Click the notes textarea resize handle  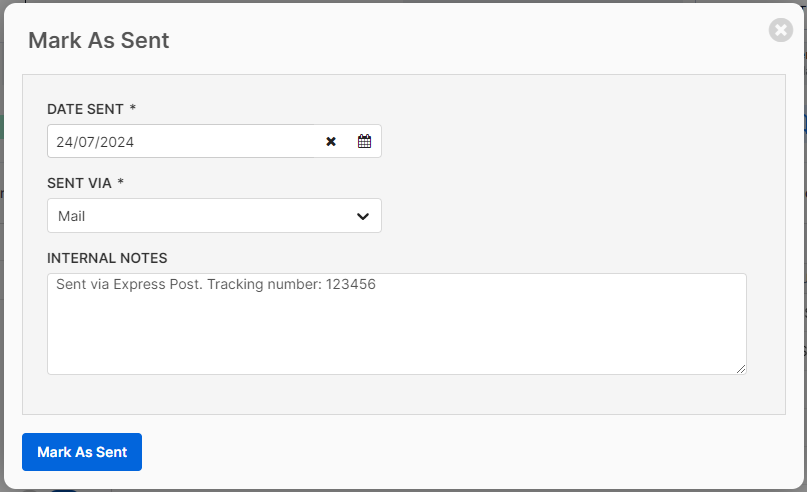(x=741, y=369)
